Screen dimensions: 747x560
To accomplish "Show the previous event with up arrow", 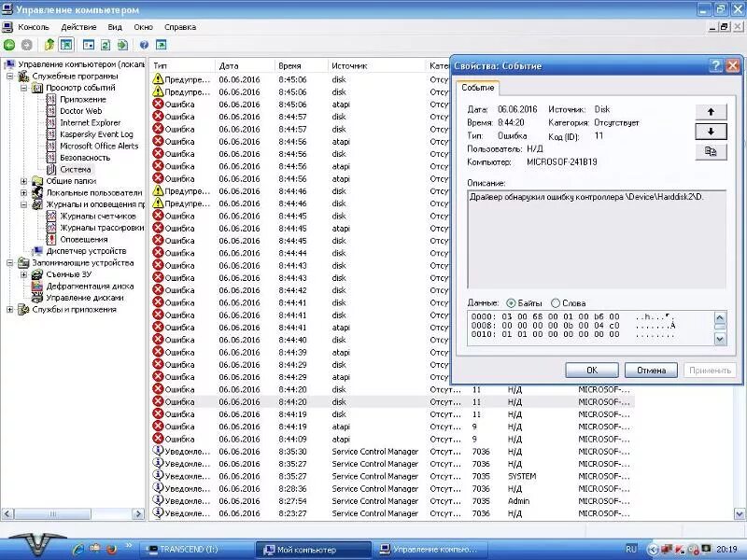I will coord(711,112).
